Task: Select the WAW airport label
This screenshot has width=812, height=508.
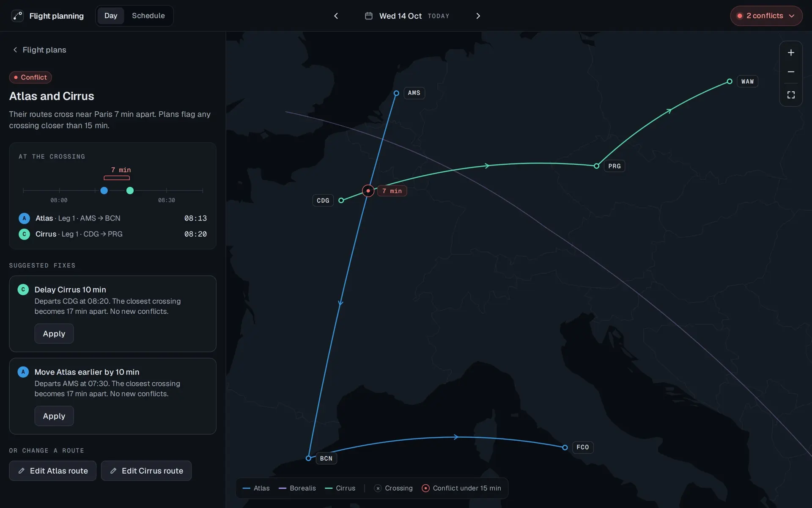Action: [x=747, y=82]
